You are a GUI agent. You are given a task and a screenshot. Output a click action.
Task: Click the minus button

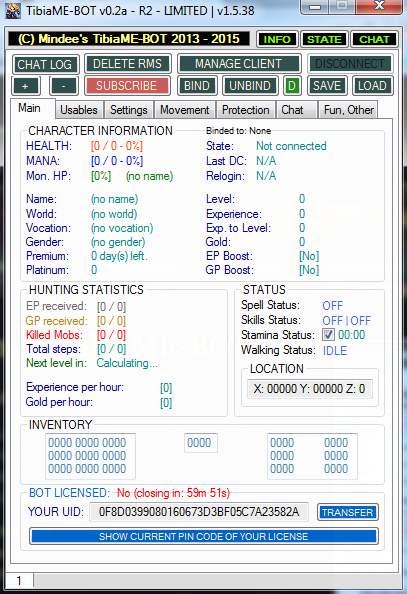64,86
